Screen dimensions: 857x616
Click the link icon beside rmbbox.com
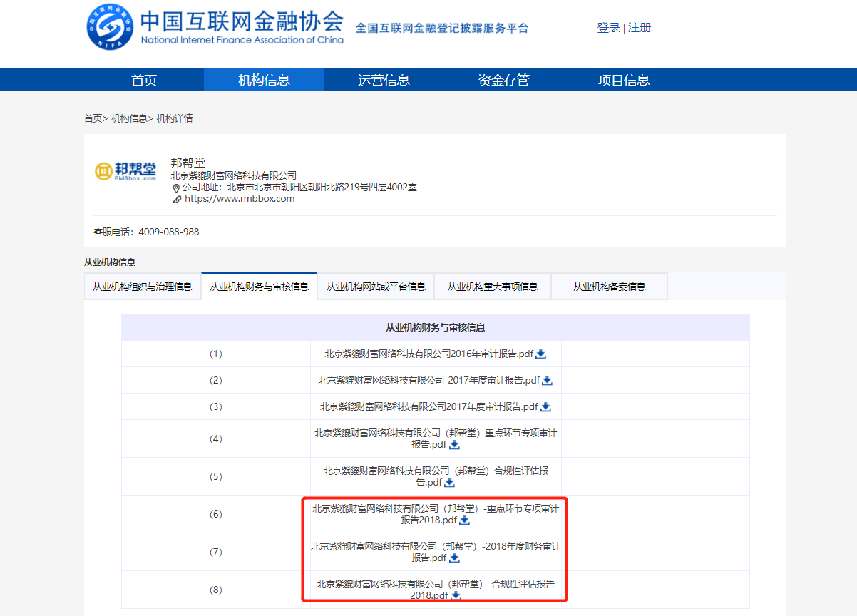click(177, 200)
